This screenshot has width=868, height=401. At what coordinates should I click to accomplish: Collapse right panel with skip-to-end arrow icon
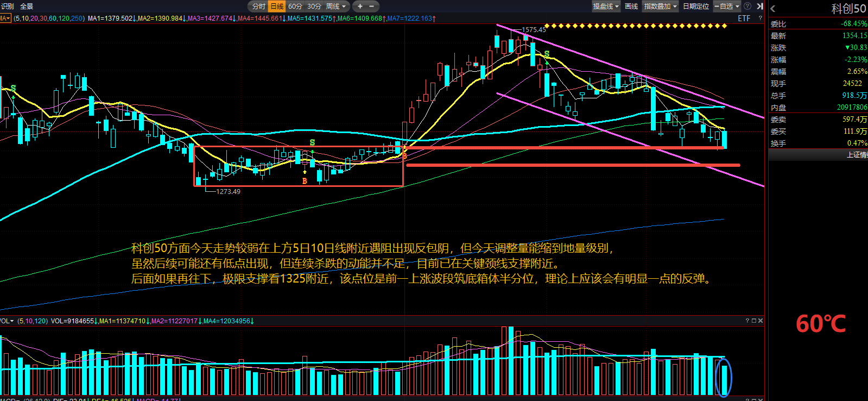[759, 7]
